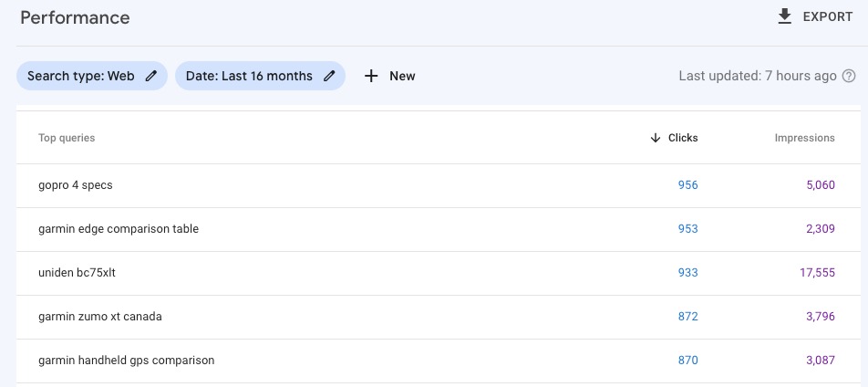Open Date: Last 16 months filter
This screenshot has width=868, height=387.
click(x=249, y=76)
